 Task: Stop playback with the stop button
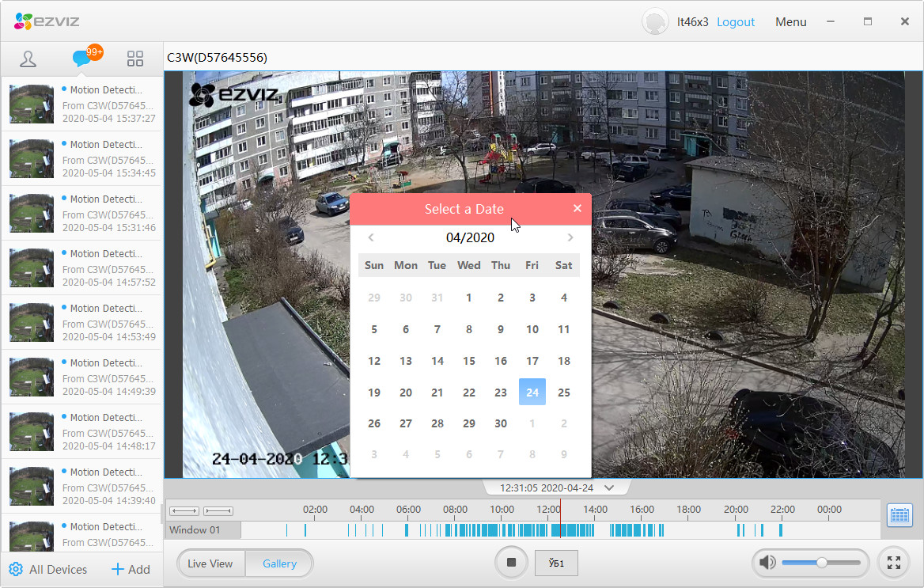tap(511, 563)
